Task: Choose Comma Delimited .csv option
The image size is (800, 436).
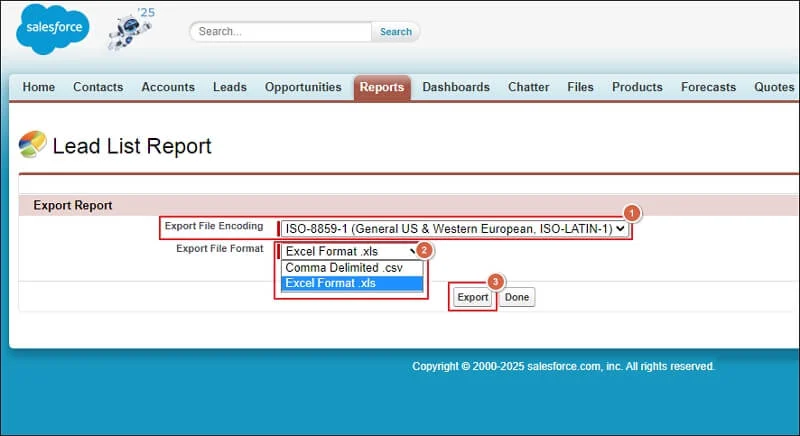Action: tap(352, 268)
